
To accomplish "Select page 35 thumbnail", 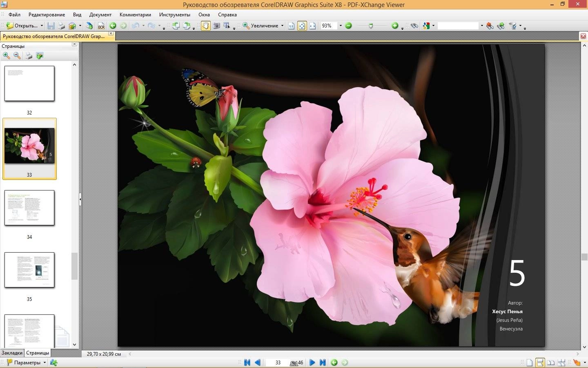I will tap(29, 270).
